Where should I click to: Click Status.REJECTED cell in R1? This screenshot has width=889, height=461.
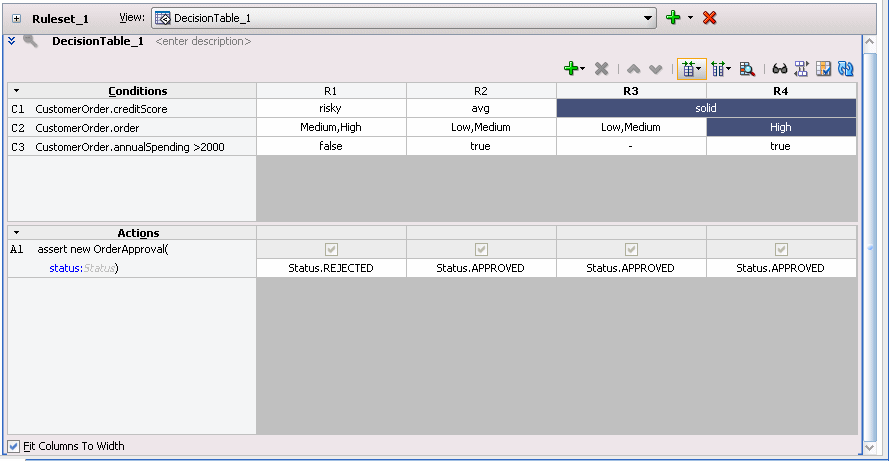331,268
